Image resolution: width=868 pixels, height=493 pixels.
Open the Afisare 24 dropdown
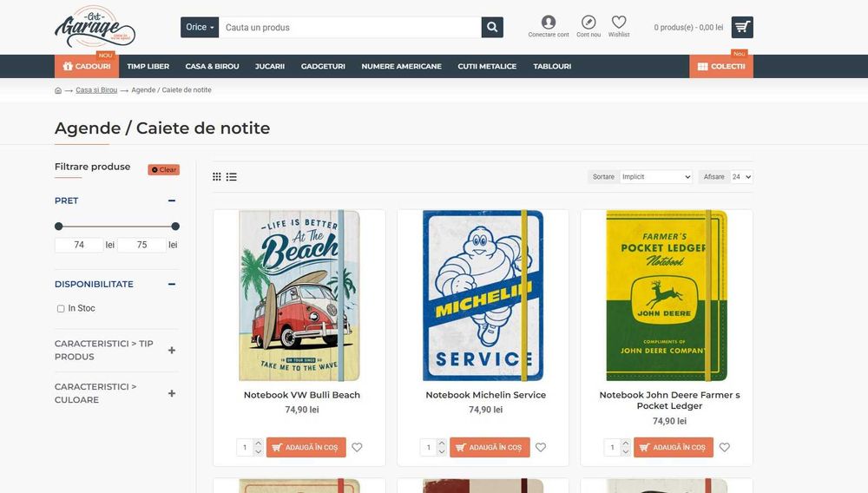coord(742,176)
